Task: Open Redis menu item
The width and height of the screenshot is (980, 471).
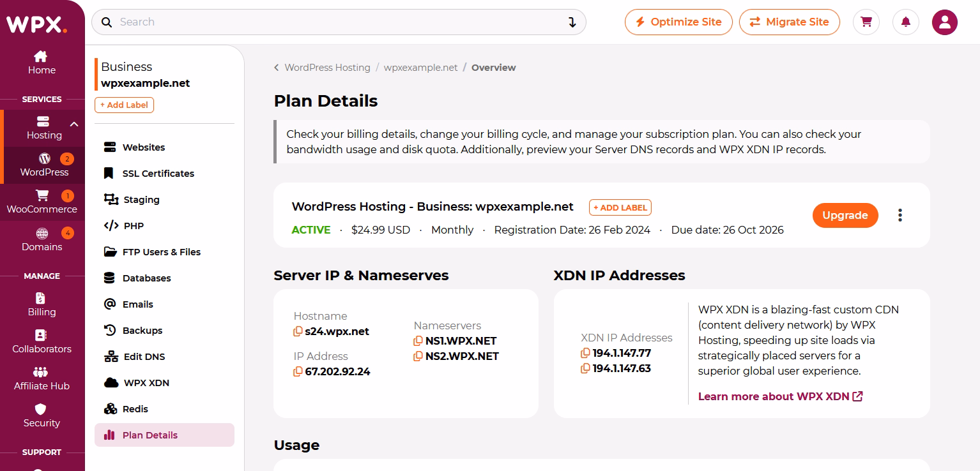Action: pos(164,409)
